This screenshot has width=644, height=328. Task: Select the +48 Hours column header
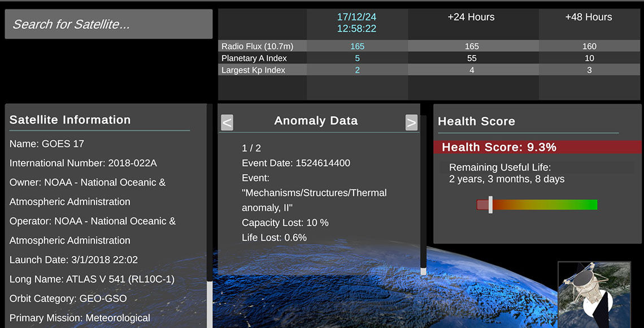(589, 18)
